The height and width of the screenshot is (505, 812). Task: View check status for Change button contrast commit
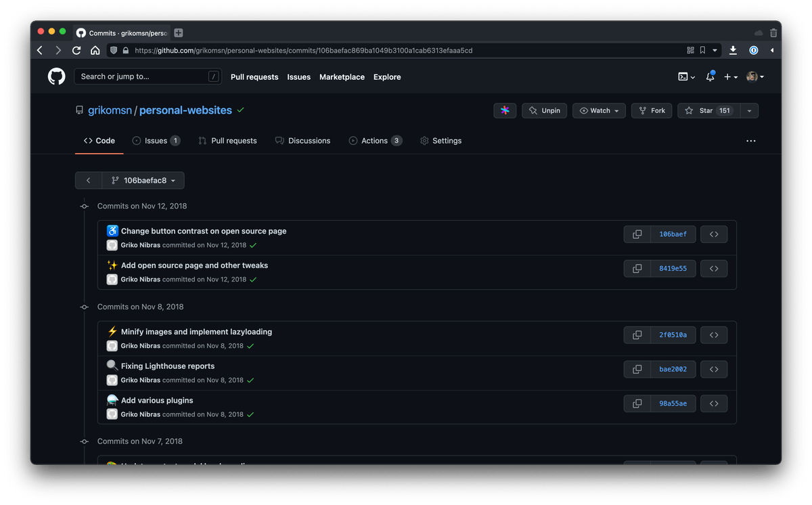point(253,245)
